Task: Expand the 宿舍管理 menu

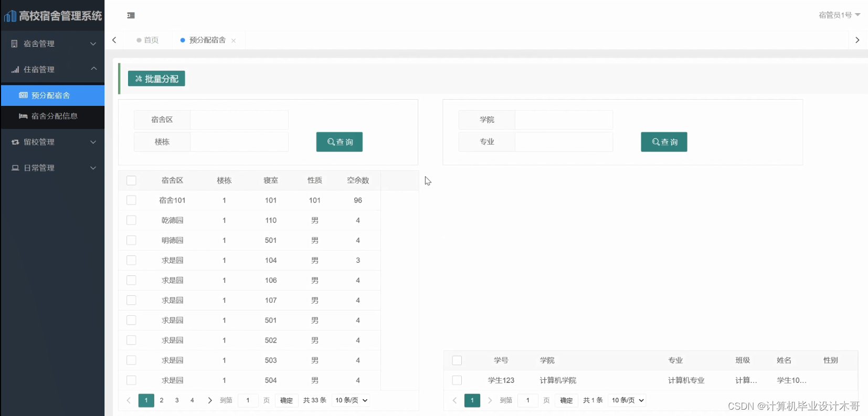Action: [x=93, y=44]
